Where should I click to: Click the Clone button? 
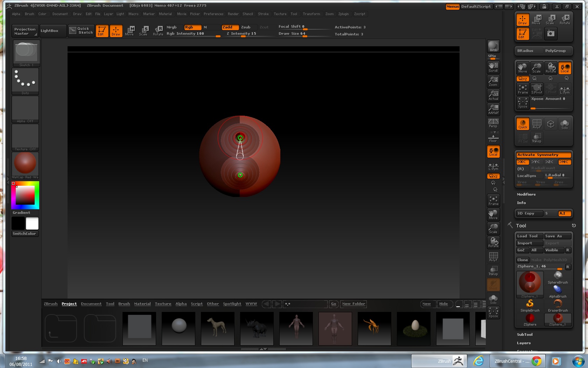523,260
